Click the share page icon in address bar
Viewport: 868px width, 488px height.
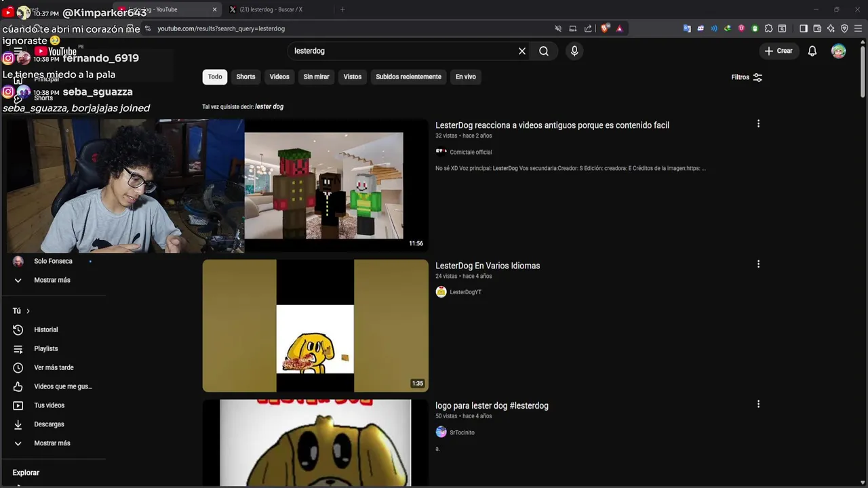coord(588,28)
